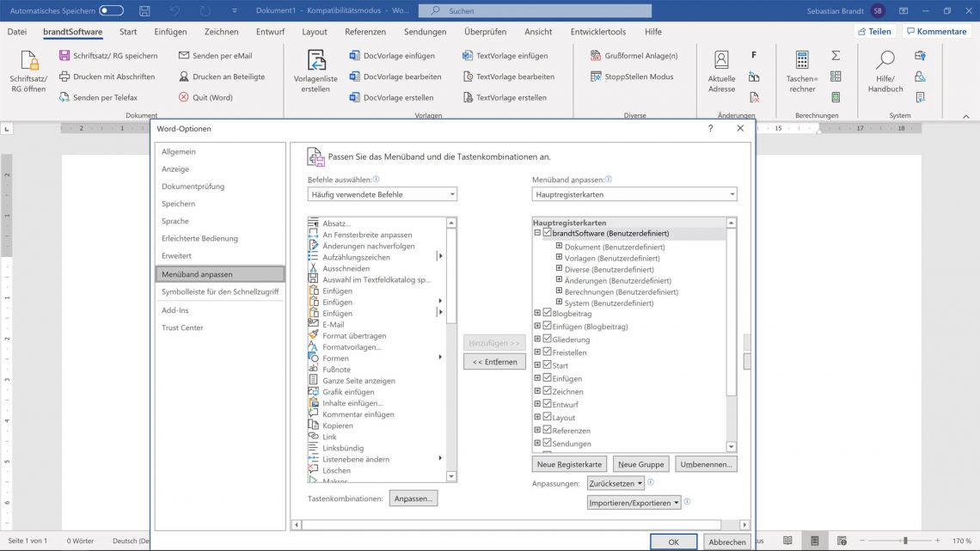Click Umbenennen... button

(x=706, y=464)
